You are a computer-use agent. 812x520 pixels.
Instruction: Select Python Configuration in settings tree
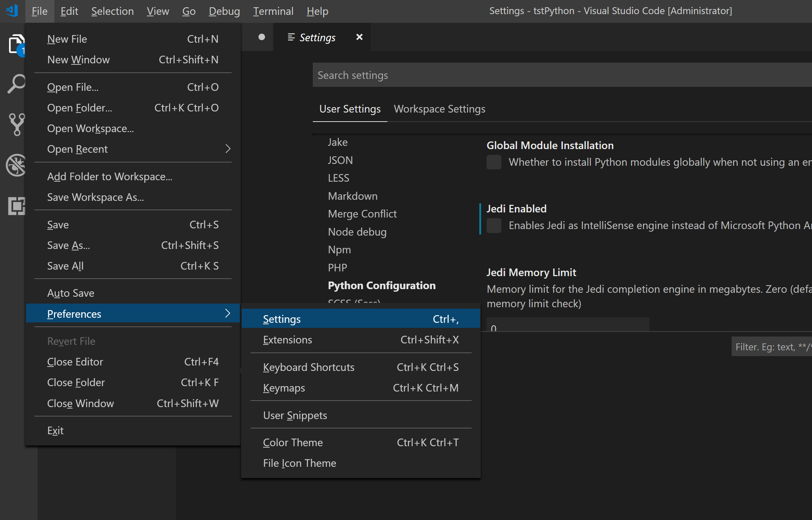[x=382, y=286]
